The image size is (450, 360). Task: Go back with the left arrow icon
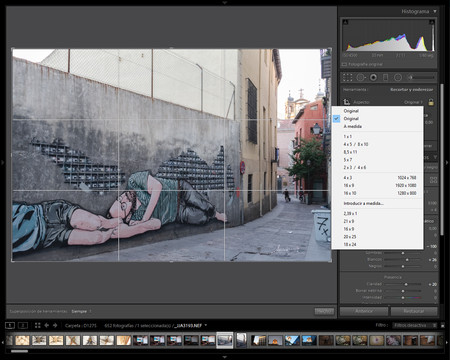pyautogui.click(x=47, y=325)
